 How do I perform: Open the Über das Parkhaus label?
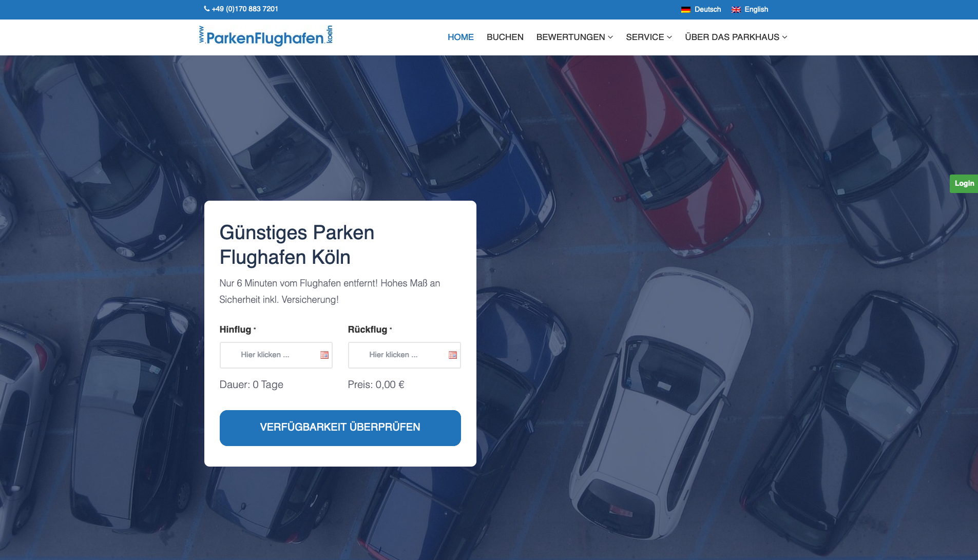tap(732, 37)
